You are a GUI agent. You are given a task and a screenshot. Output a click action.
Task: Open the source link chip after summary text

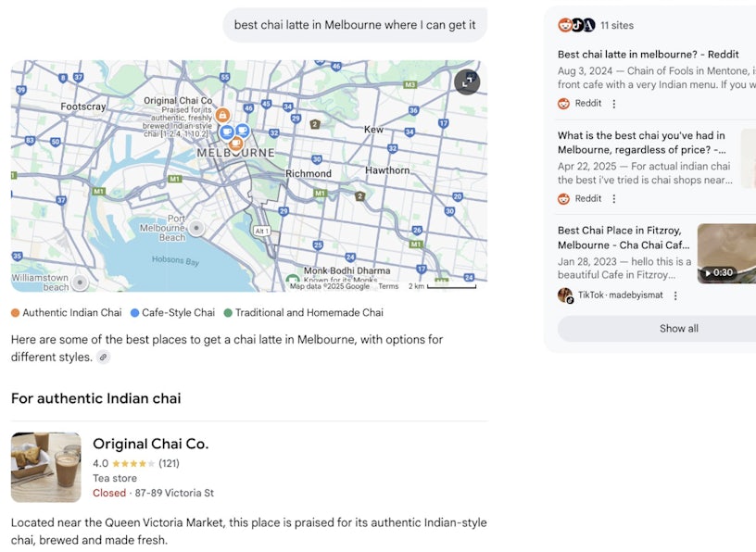pyautogui.click(x=103, y=358)
